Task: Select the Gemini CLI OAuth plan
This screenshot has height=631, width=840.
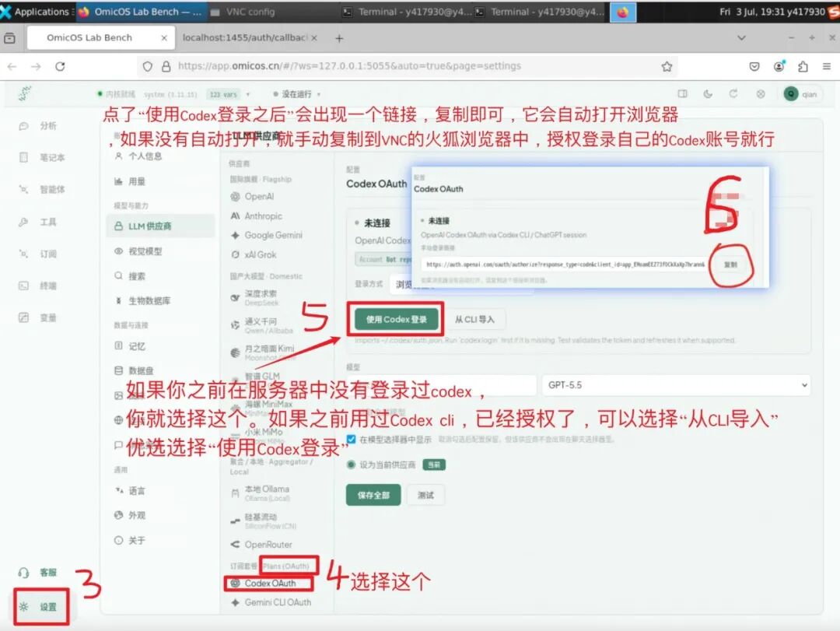Action: [271, 602]
